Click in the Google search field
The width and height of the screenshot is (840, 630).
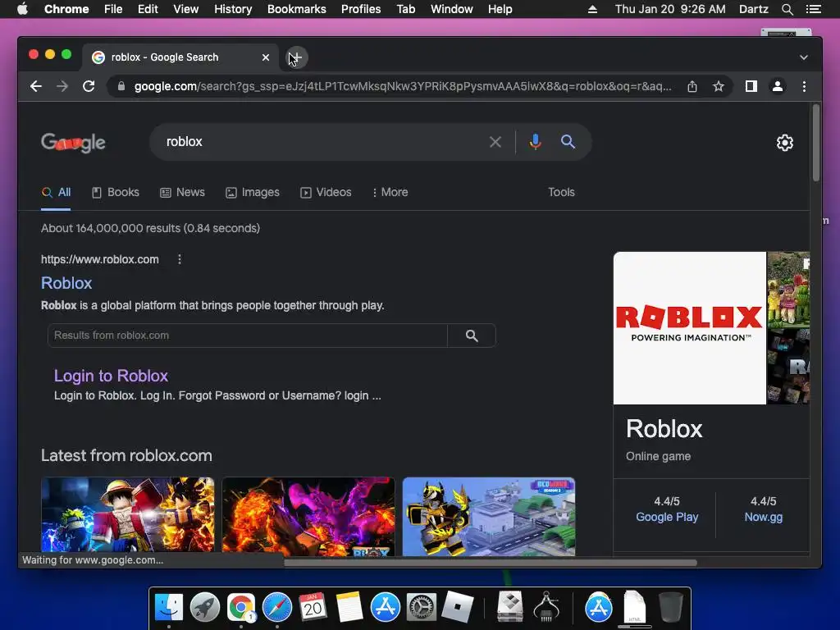pos(322,142)
